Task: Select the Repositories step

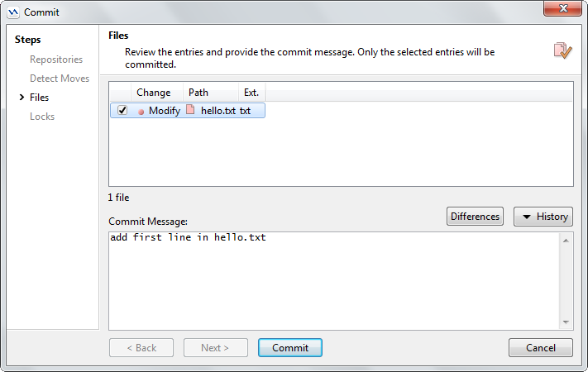Action: (56, 60)
